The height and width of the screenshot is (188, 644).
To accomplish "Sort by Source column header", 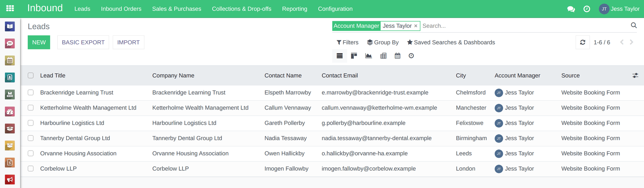I will tap(571, 75).
